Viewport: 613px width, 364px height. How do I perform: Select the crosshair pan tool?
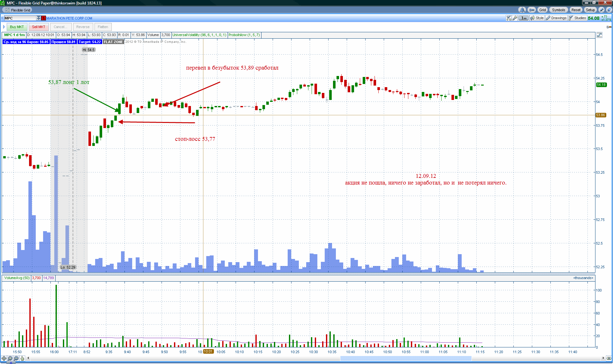click(x=4, y=358)
